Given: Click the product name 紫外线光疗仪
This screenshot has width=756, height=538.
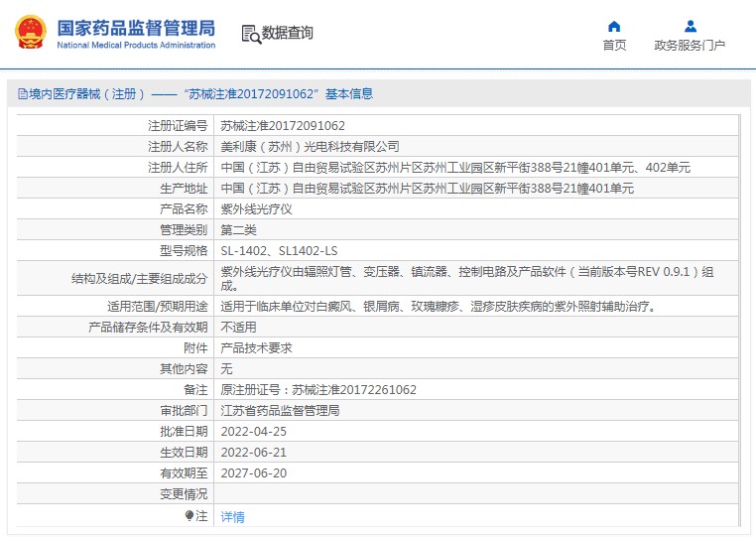Looking at the screenshot, I should (x=256, y=209).
